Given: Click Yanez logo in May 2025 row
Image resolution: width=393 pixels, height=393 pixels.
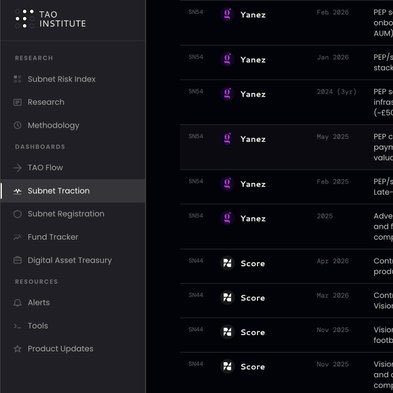Looking at the screenshot, I should (x=227, y=139).
